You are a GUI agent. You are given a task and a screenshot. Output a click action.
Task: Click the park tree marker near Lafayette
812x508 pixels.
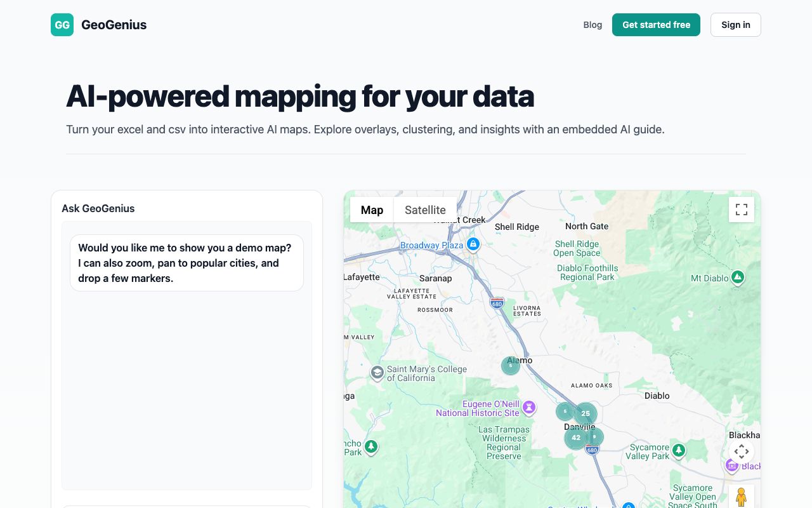click(370, 447)
